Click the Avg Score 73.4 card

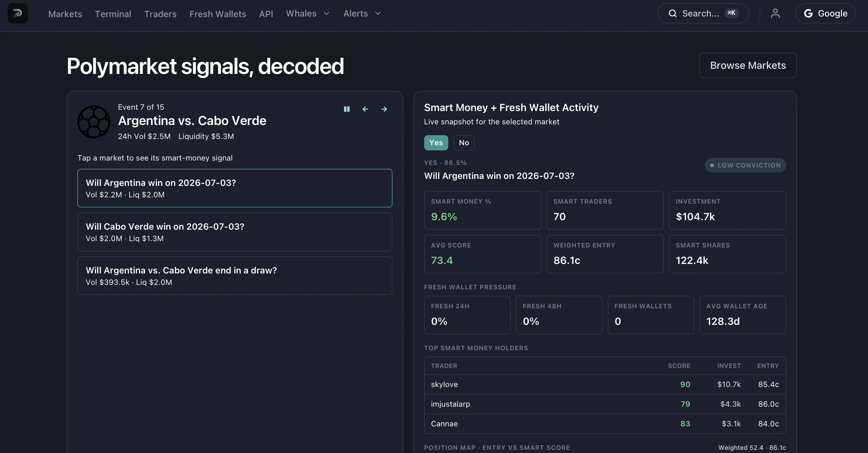coord(483,254)
